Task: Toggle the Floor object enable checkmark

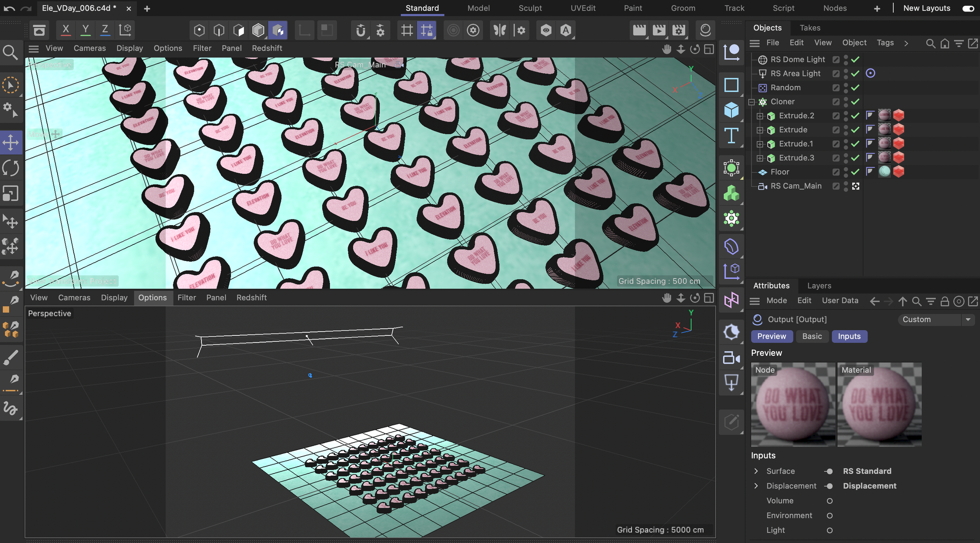Action: [x=855, y=172]
